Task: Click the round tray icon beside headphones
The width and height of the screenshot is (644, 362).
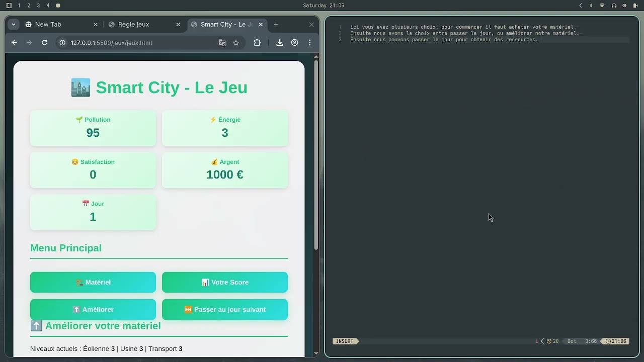Action: [x=624, y=6]
